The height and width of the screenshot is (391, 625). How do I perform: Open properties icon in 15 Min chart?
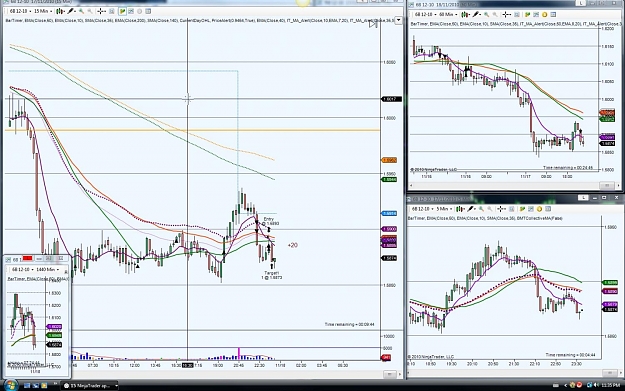148,11
